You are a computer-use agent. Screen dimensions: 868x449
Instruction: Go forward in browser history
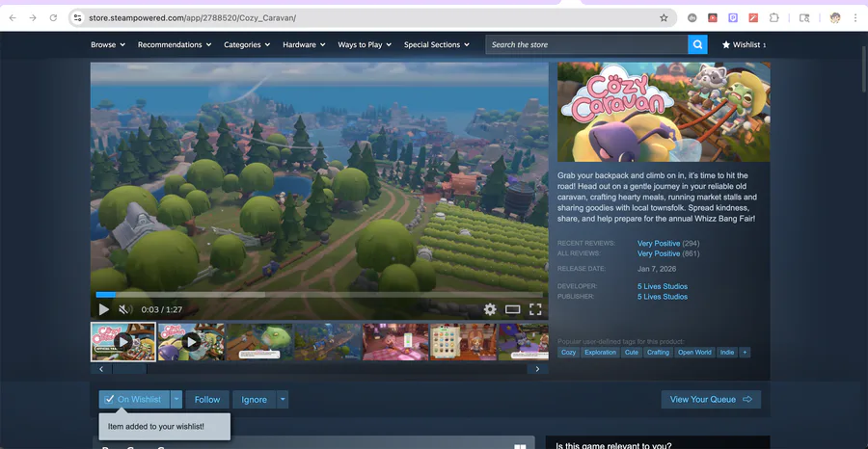pyautogui.click(x=33, y=17)
